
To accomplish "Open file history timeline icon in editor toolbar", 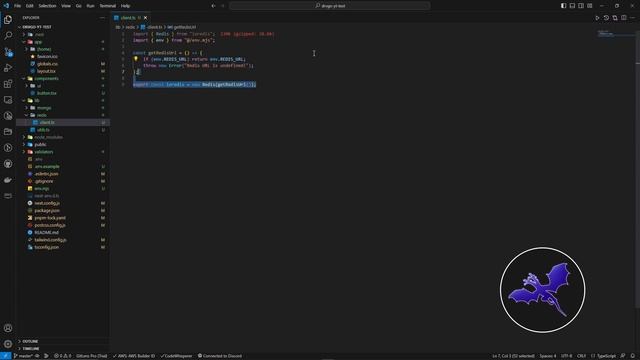I will (x=606, y=18).
